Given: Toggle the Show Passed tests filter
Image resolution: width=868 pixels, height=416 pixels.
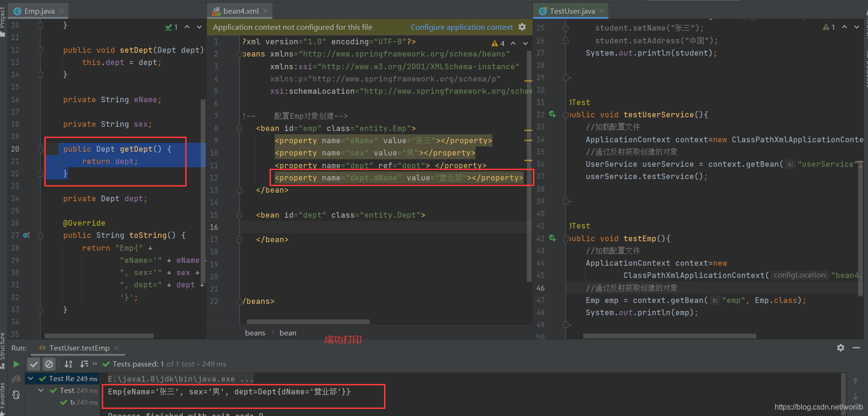Looking at the screenshot, I should point(33,364).
